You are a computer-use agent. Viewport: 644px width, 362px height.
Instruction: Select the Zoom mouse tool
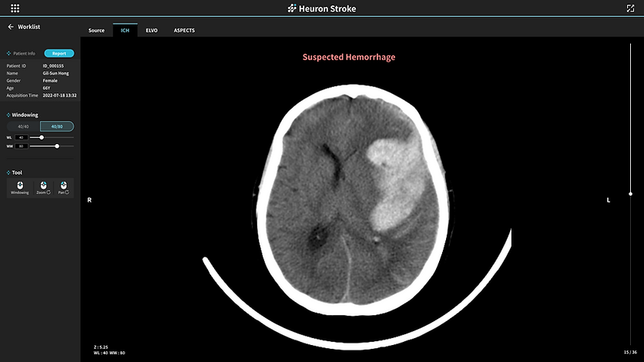[43, 188]
